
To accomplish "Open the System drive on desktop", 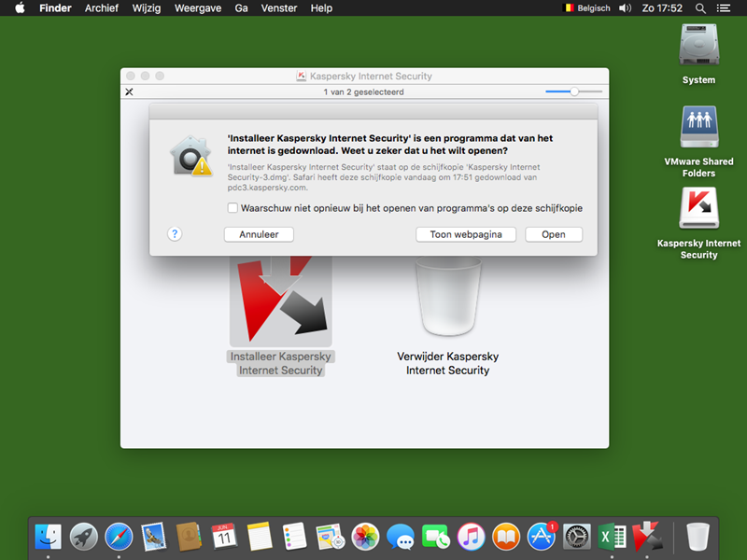I will (698, 47).
